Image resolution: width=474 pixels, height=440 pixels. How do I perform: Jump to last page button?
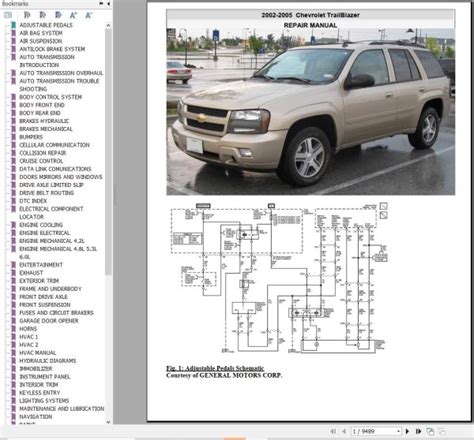tap(418, 431)
